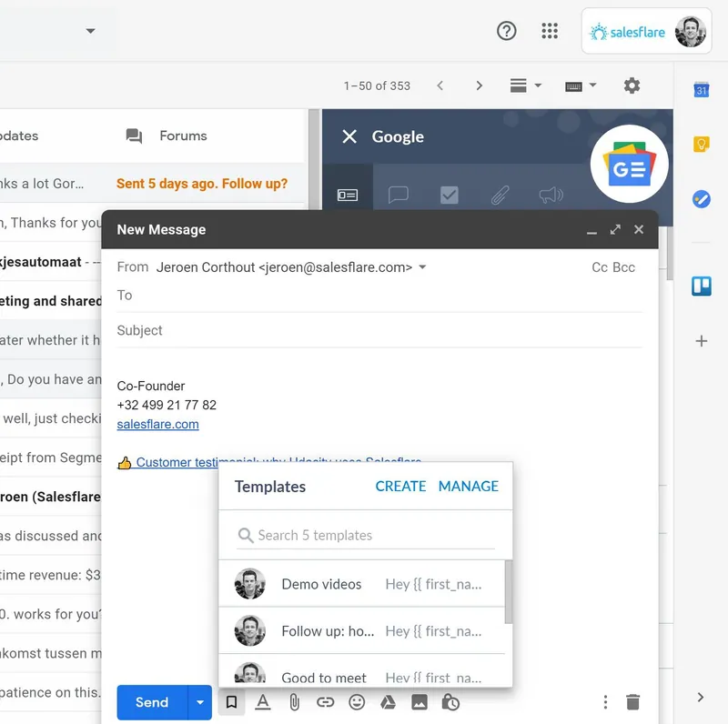Click the Google News account logo
Image resolution: width=728 pixels, height=724 pixels.
pos(629,164)
